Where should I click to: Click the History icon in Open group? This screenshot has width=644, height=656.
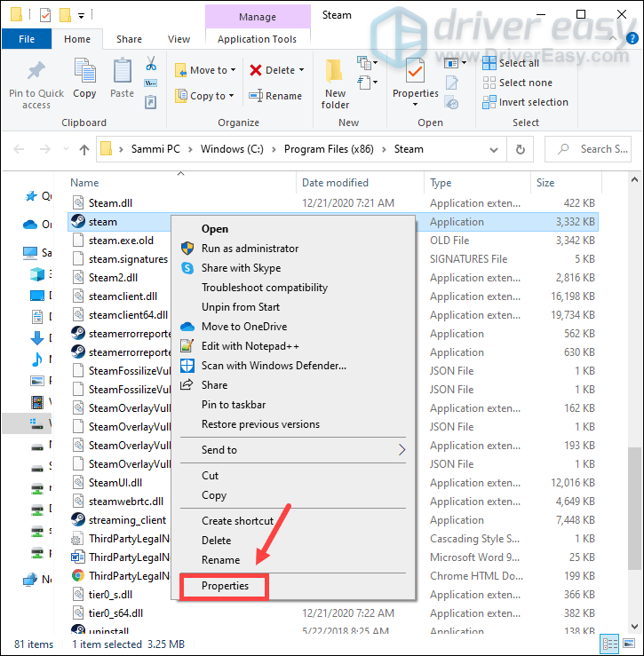tap(451, 103)
